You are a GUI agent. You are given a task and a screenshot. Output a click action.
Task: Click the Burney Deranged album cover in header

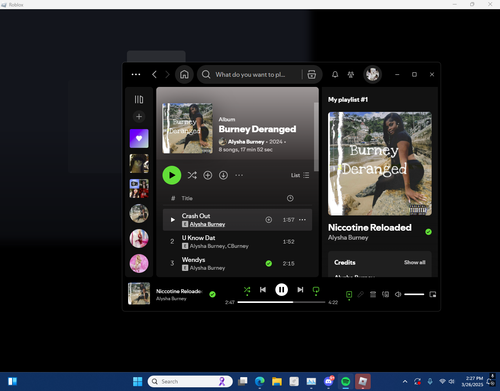[x=187, y=128]
